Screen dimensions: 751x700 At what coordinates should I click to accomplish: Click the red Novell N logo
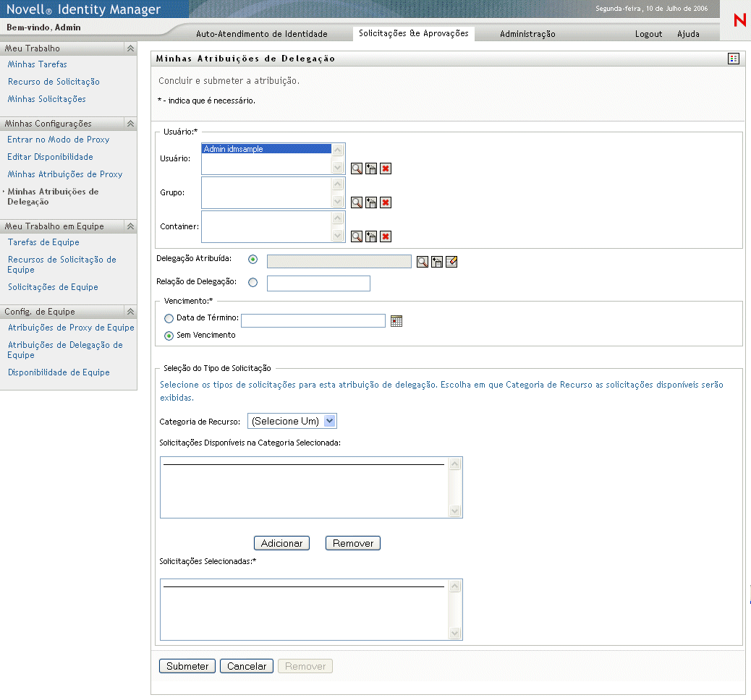(739, 20)
